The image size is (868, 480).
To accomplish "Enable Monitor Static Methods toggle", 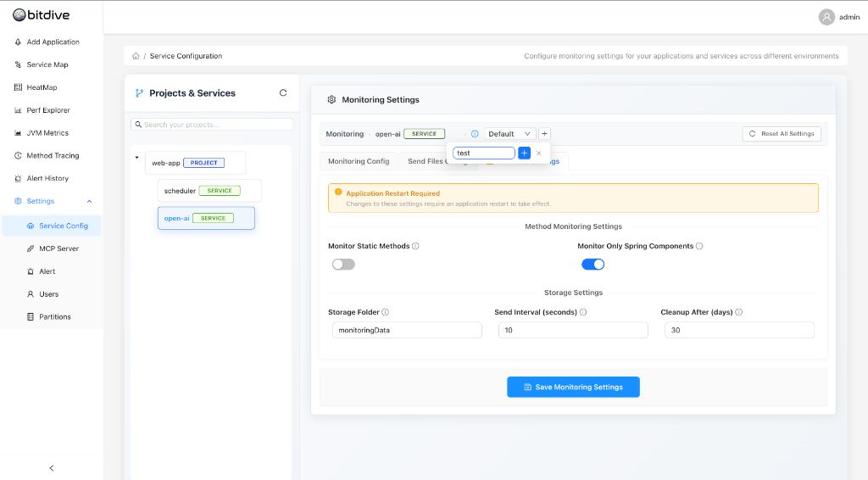I will tap(343, 265).
